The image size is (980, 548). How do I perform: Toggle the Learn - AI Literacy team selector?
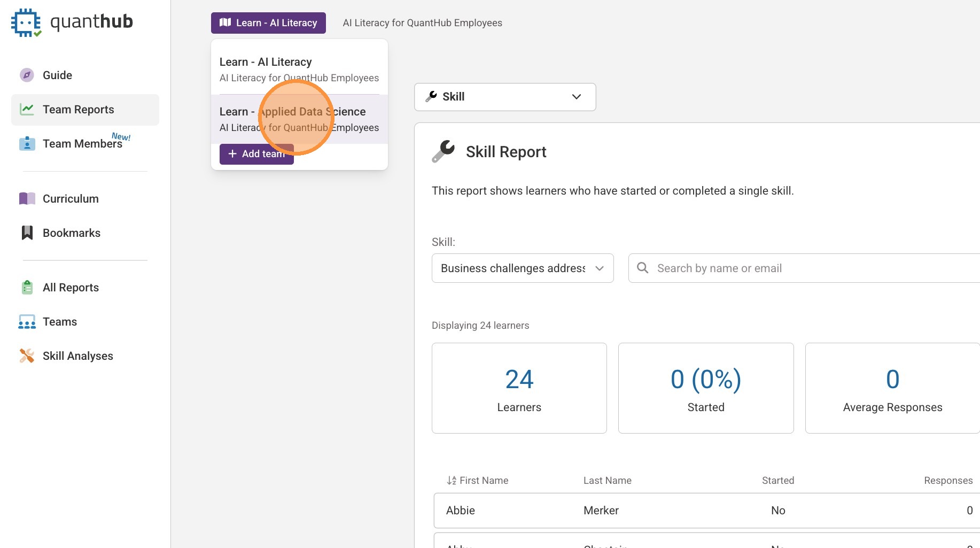tap(268, 23)
